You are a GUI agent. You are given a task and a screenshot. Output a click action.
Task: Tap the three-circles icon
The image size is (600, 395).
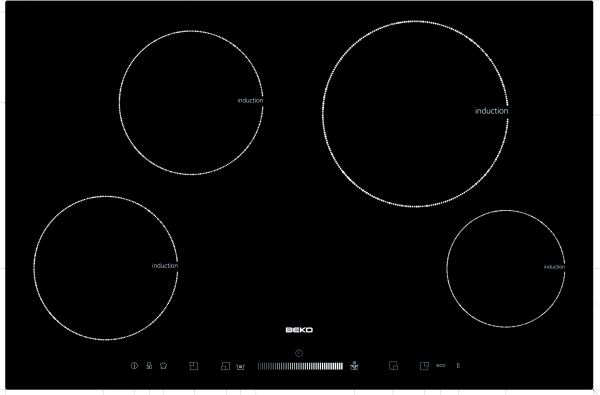click(441, 366)
